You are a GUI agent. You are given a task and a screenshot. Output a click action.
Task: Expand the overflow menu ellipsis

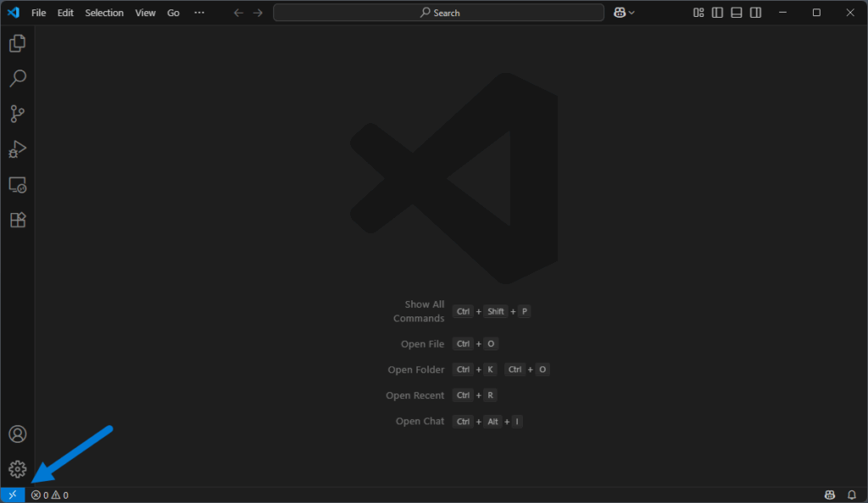click(x=199, y=12)
